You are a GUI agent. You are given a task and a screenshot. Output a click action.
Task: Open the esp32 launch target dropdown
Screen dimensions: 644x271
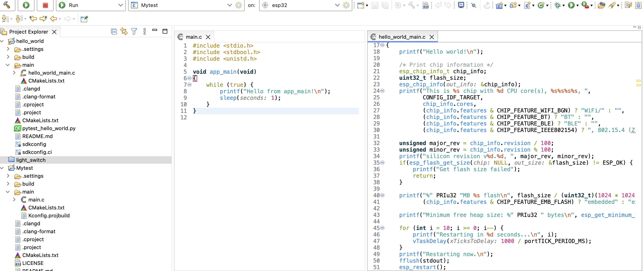point(337,5)
